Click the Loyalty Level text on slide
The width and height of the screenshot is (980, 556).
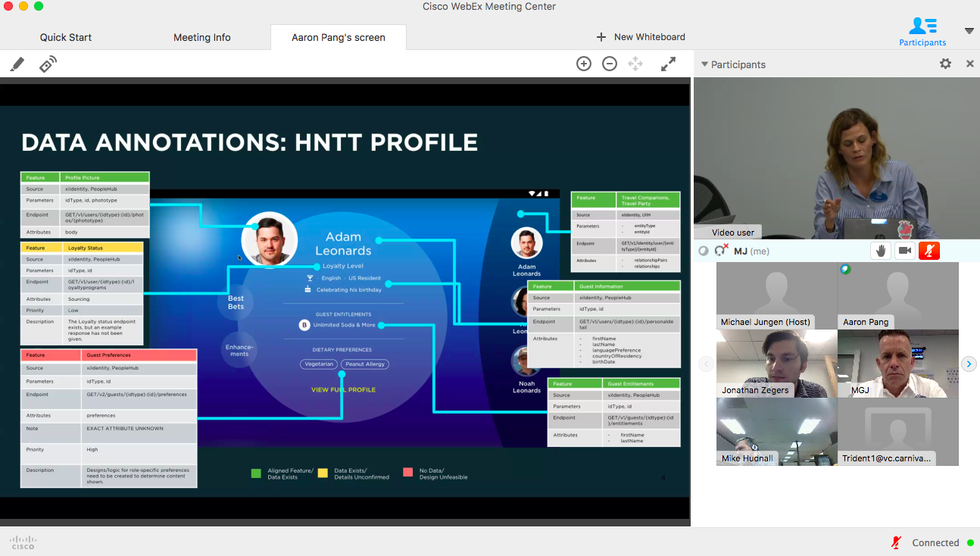[x=343, y=266]
